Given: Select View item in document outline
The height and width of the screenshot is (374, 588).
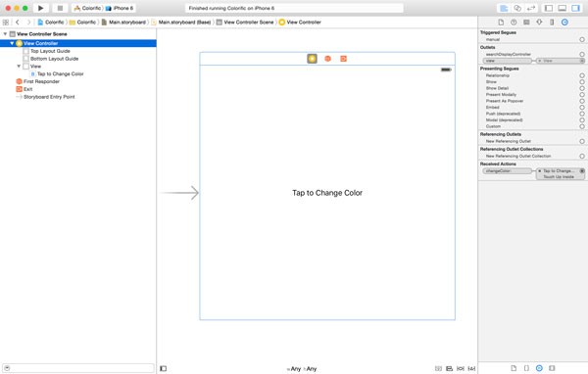Looking at the screenshot, I should pyautogui.click(x=35, y=66).
